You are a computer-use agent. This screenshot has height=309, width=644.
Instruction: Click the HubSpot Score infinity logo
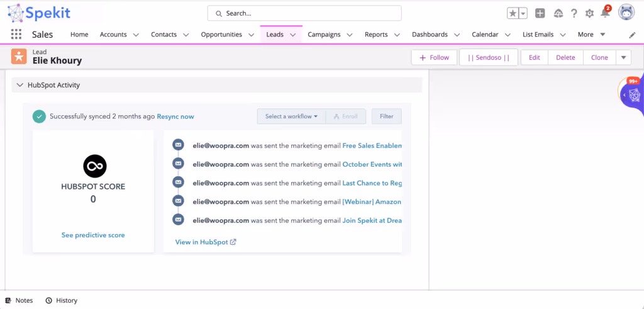pos(95,166)
